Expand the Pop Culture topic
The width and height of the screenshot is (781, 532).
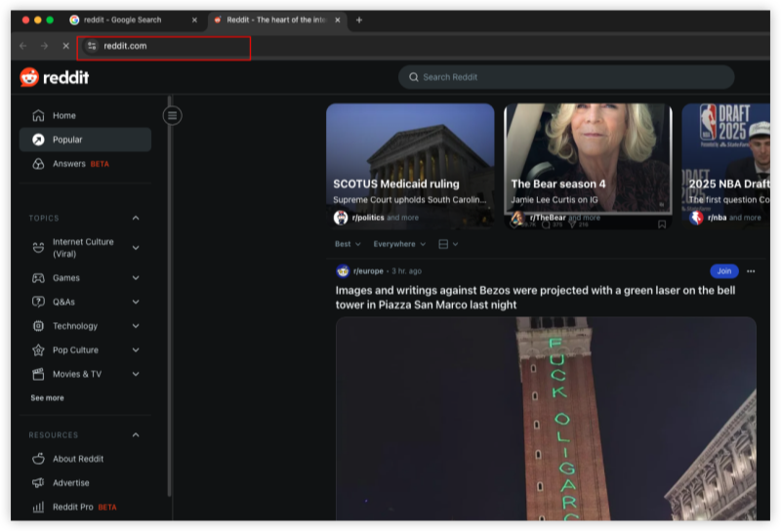pyautogui.click(x=136, y=350)
